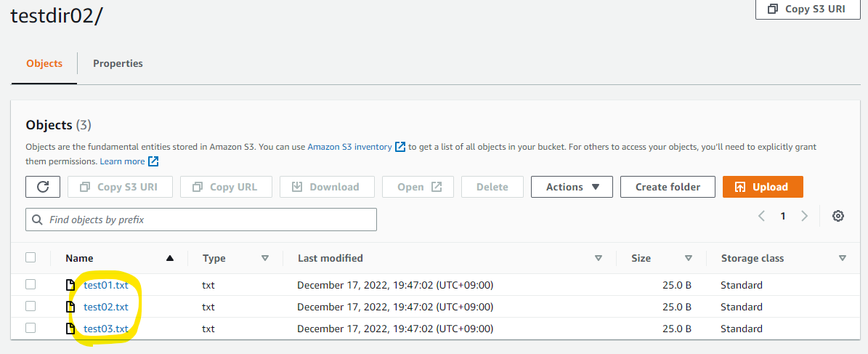Screen dimensions: 868x354
Task: Click the orange Upload button
Action: (762, 187)
